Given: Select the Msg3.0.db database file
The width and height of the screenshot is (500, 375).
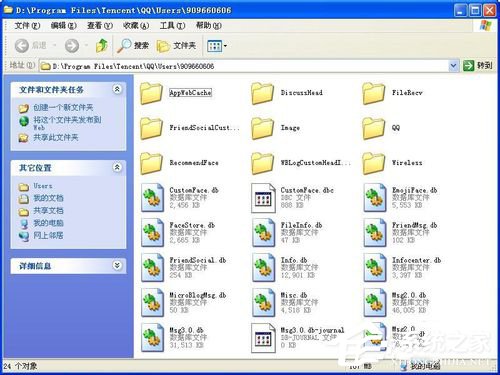Looking at the screenshot, I should pyautogui.click(x=153, y=338).
